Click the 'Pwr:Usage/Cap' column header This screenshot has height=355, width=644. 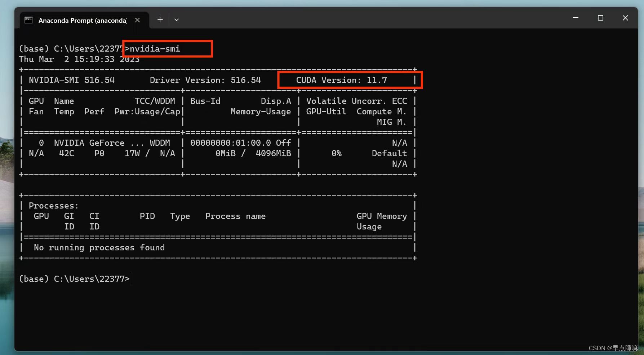(147, 111)
